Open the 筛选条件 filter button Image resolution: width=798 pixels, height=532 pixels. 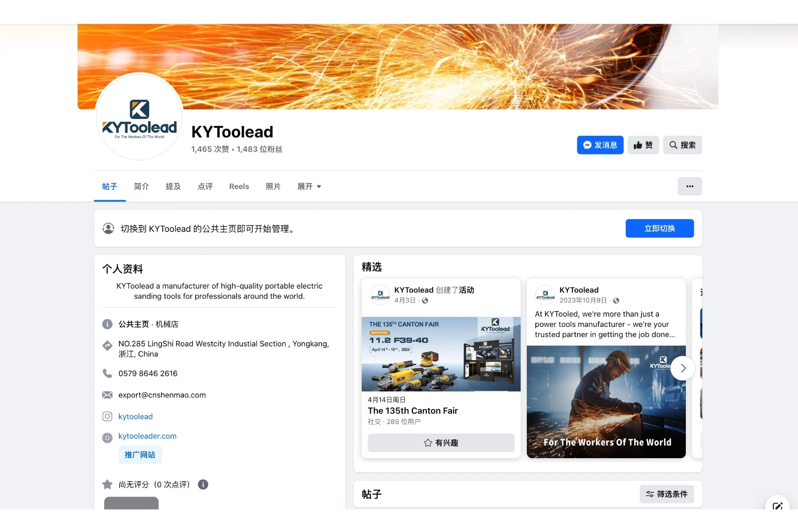666,494
